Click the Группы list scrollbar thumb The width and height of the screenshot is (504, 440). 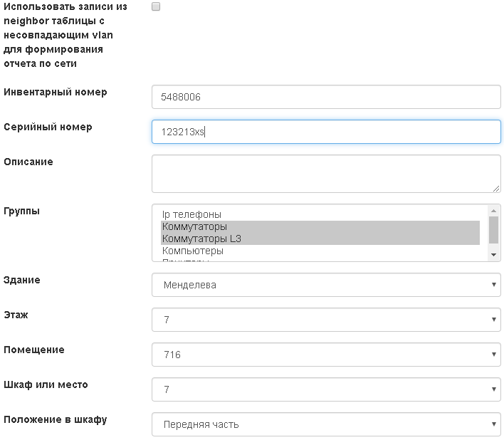click(x=493, y=229)
